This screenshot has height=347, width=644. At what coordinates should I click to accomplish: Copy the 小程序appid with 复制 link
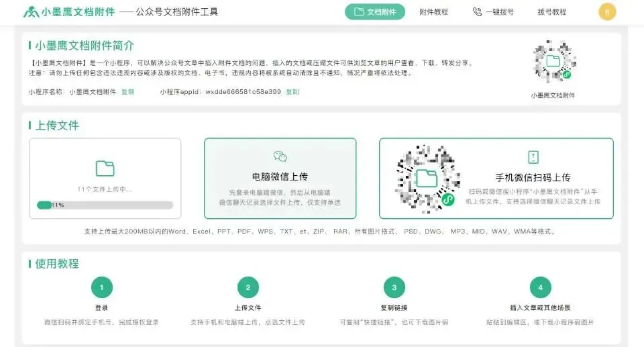click(292, 92)
